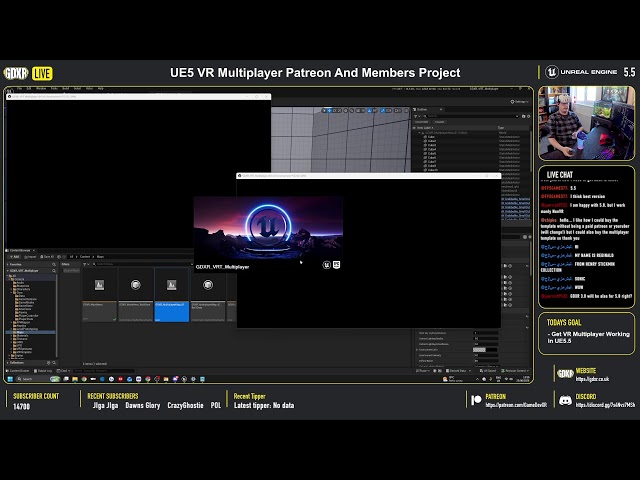Collapse the map root row in Outliner
This screenshot has width=640, height=480.
point(419,133)
